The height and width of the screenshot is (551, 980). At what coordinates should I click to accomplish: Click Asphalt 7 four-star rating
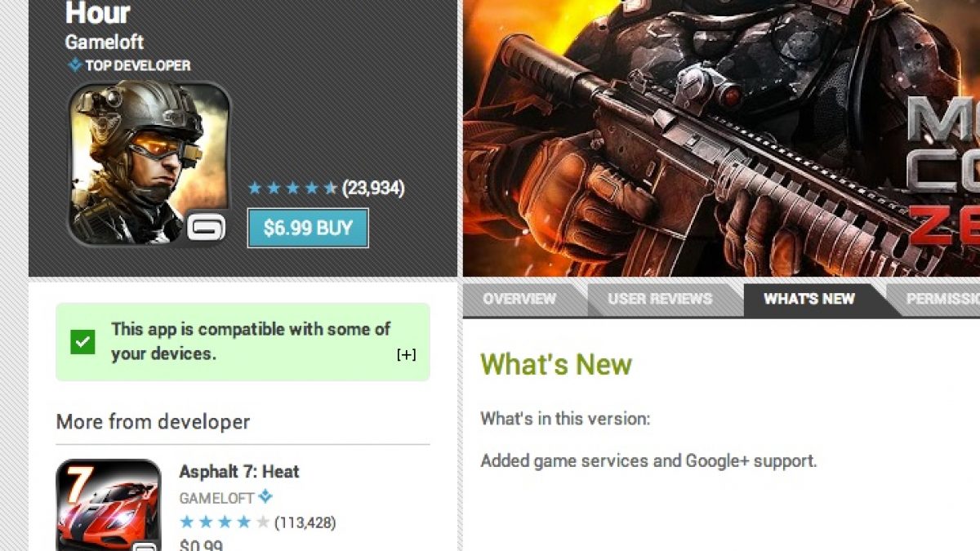coord(224,522)
